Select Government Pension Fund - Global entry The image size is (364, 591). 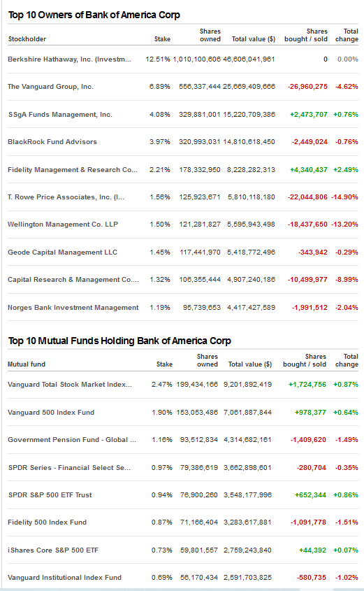pos(72,439)
